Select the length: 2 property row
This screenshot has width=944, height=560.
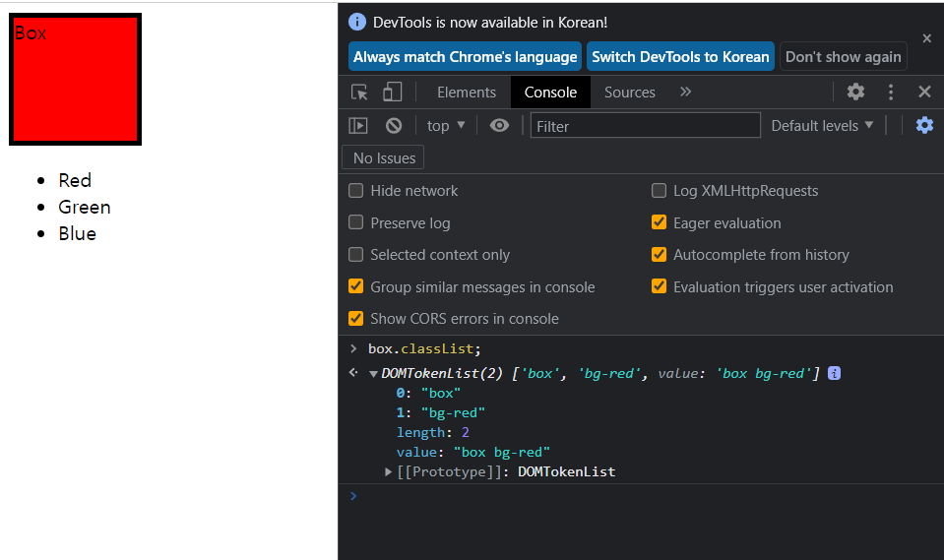[x=432, y=432]
